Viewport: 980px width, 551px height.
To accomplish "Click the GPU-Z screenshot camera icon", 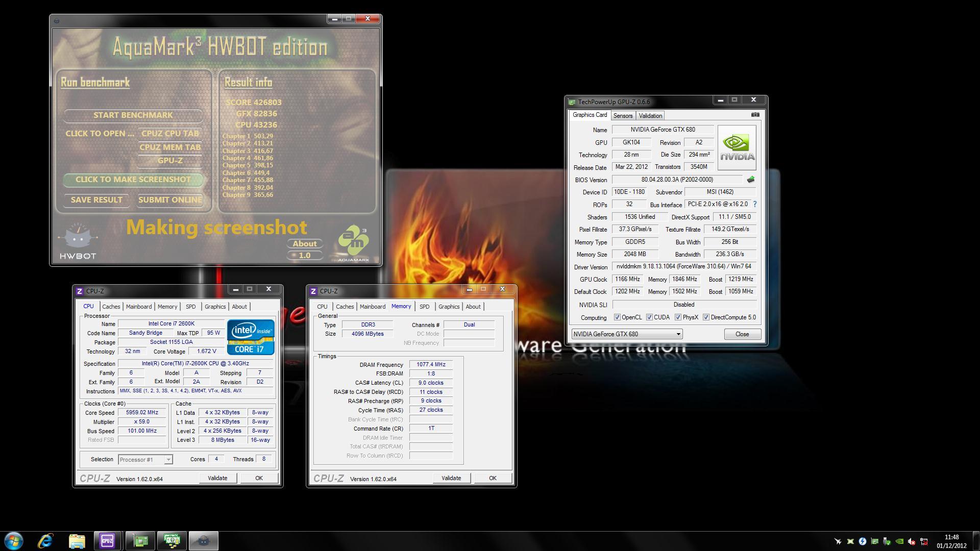I will coord(755,115).
